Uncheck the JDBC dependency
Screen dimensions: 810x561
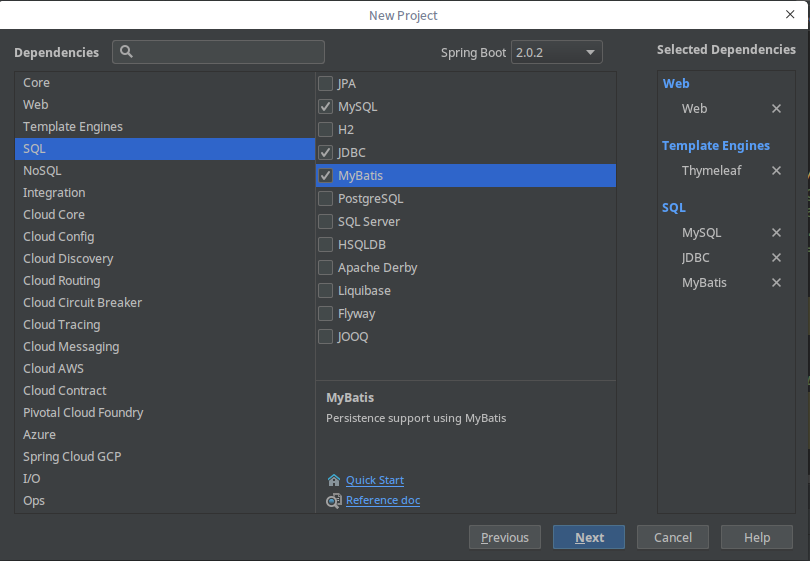(x=325, y=152)
